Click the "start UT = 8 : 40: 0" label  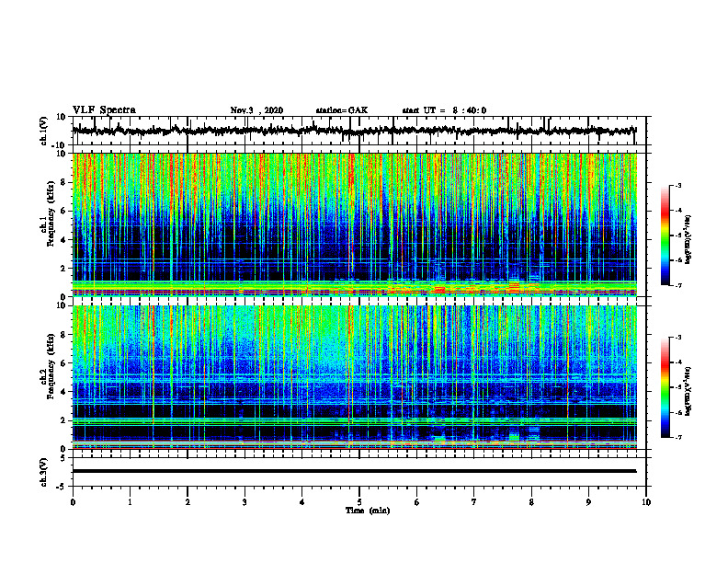[x=444, y=110]
